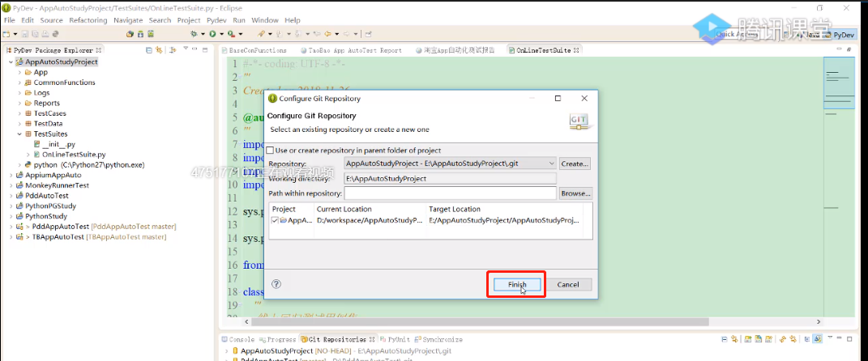
Task: Open the New wizard dropdown arrow
Action: tap(15, 34)
